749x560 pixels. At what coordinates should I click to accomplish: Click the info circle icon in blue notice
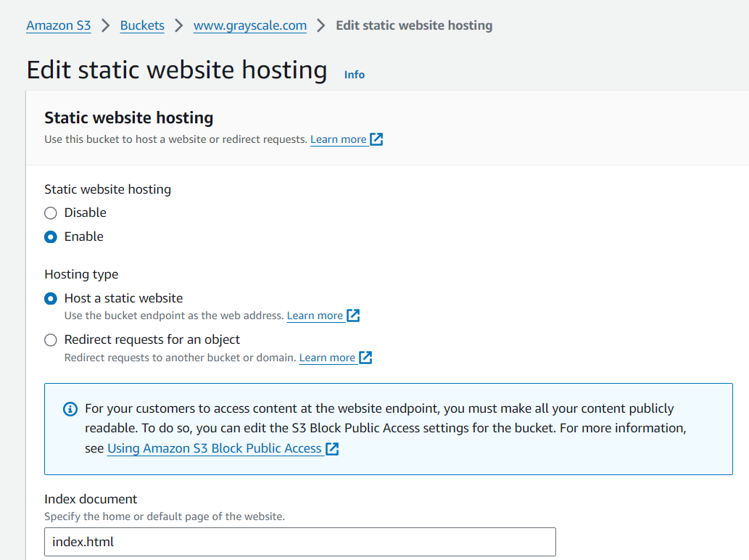pos(70,409)
